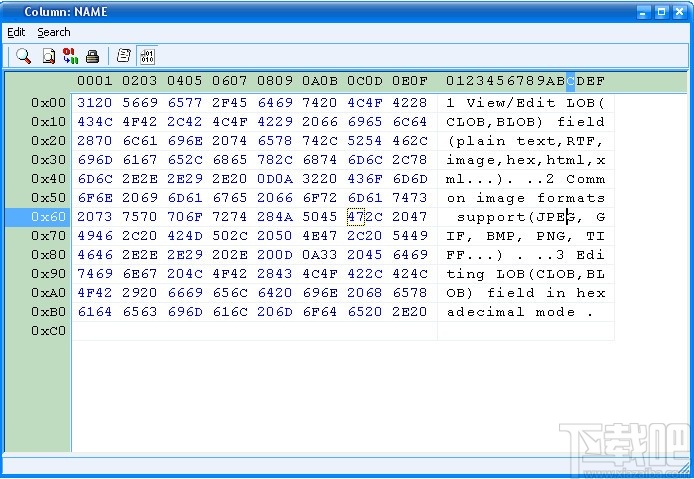
Task: Click hex cell 7473
Action: [x=409, y=198]
